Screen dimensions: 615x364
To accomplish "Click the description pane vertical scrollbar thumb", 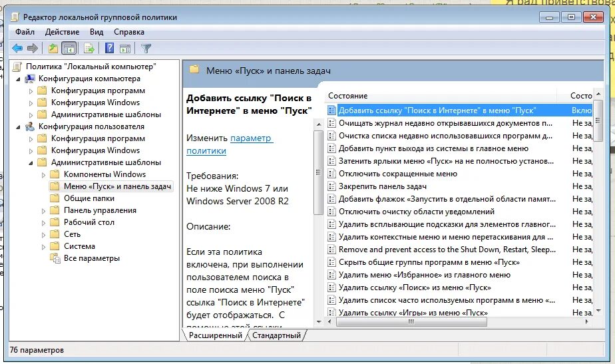I will 318,172.
